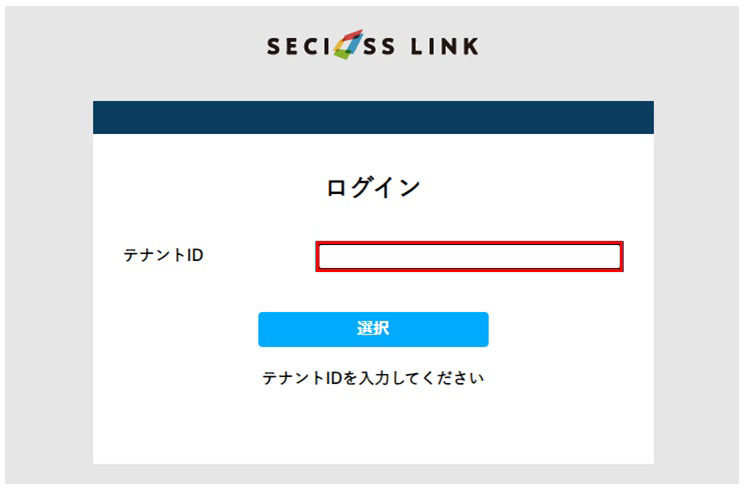Click the red top of the logo mark
The height and width of the screenshot is (500, 750).
click(355, 34)
